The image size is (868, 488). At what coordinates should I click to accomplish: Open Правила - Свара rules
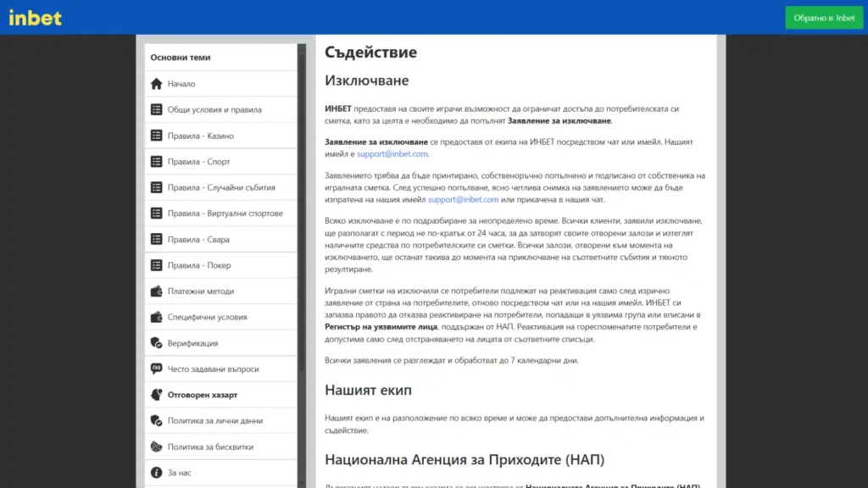pos(221,239)
